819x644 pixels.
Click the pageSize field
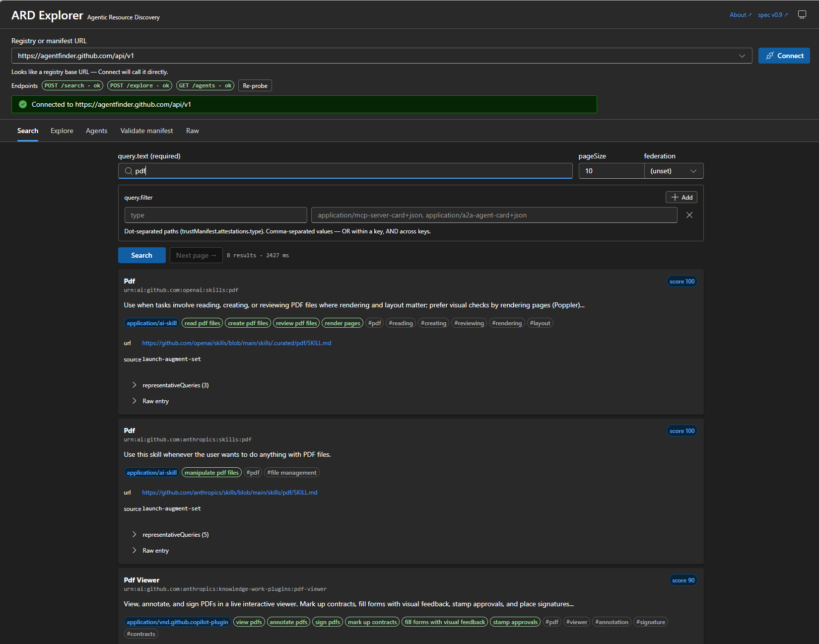[x=612, y=171]
